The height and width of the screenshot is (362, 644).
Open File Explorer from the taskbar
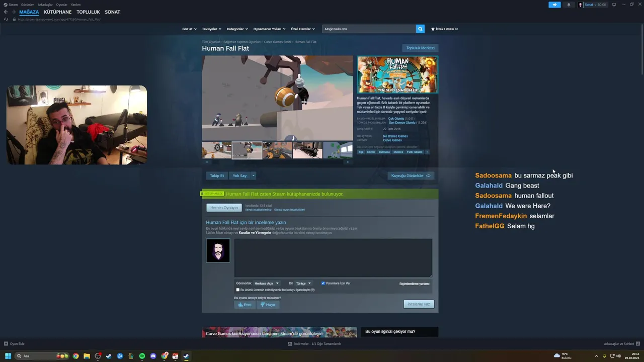[87, 356]
